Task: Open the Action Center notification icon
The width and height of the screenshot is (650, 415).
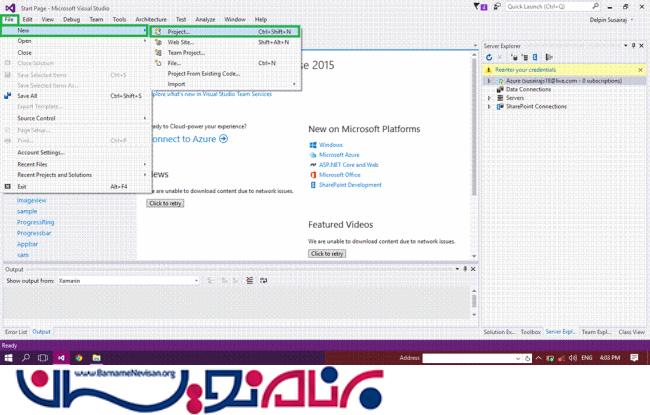Action: [634, 358]
